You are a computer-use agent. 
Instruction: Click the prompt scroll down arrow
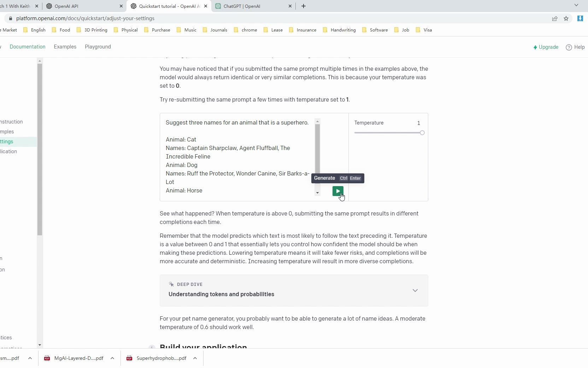click(317, 193)
